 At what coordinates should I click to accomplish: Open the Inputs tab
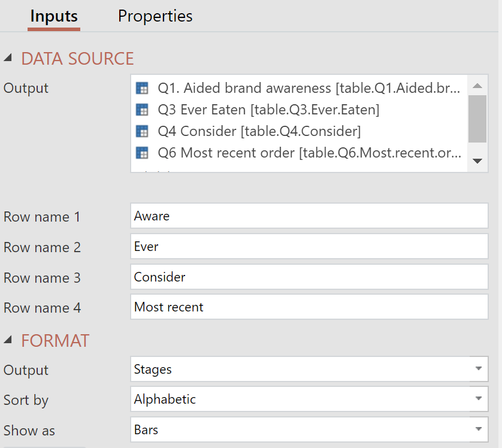[x=54, y=16]
